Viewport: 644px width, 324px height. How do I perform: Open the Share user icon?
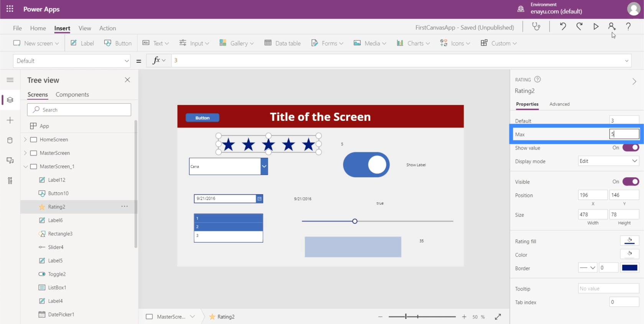[x=612, y=26]
